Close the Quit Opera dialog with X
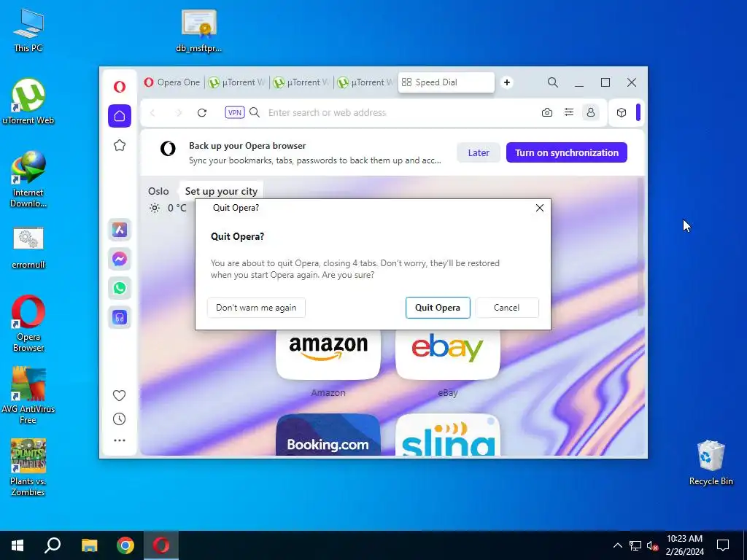Image resolution: width=747 pixels, height=560 pixels. click(x=539, y=208)
